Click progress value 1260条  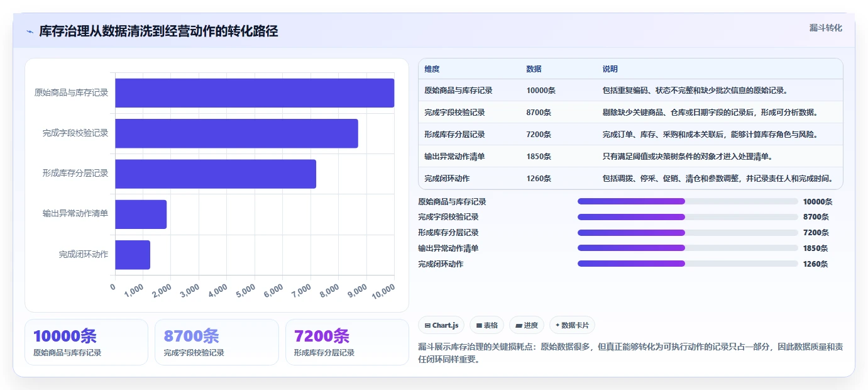click(815, 264)
